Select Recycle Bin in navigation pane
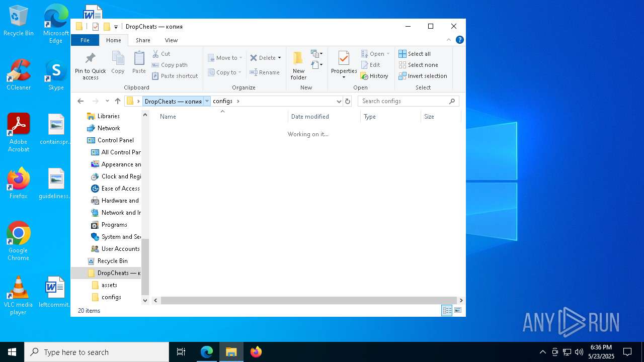 [112, 261]
